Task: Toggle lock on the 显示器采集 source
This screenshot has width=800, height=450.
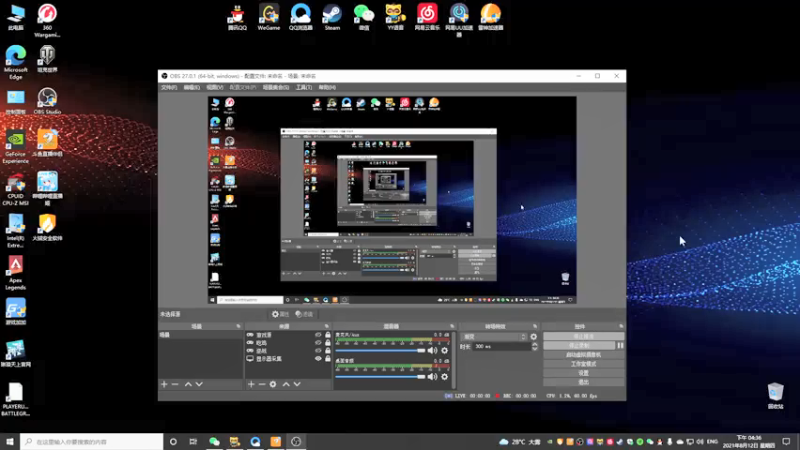Action: click(x=328, y=359)
